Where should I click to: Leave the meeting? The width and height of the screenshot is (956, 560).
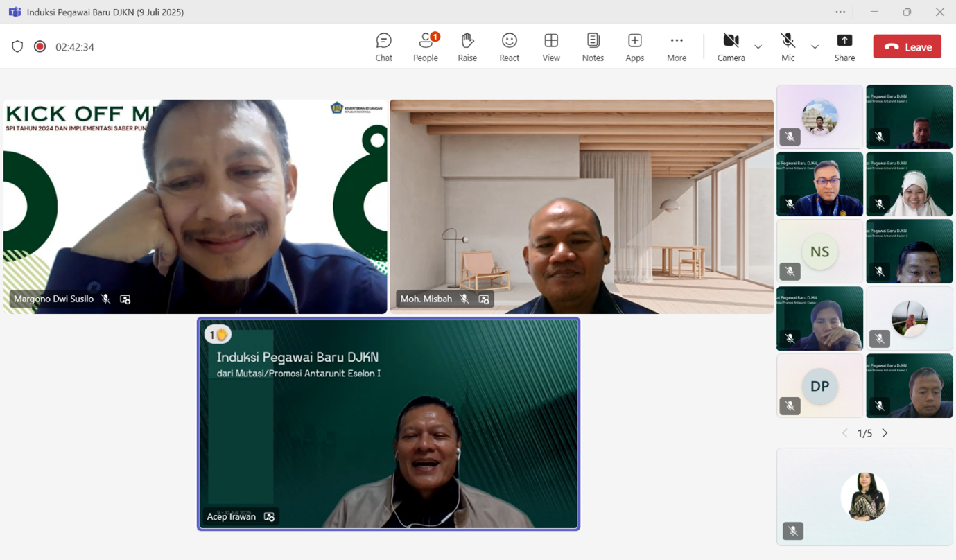907,46
